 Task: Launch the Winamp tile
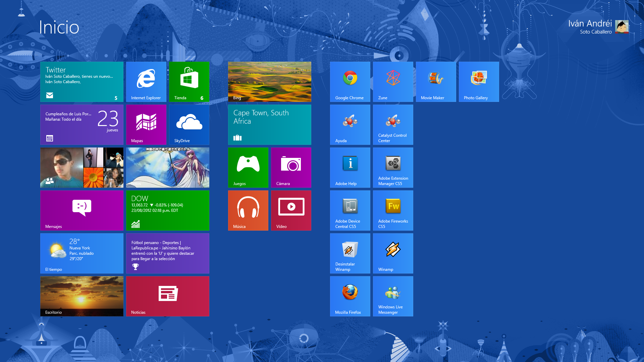(393, 253)
